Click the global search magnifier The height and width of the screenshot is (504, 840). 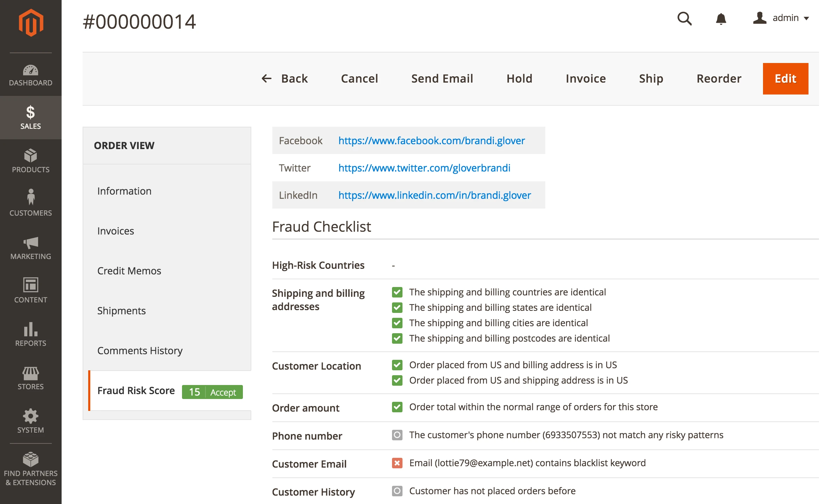tap(685, 18)
